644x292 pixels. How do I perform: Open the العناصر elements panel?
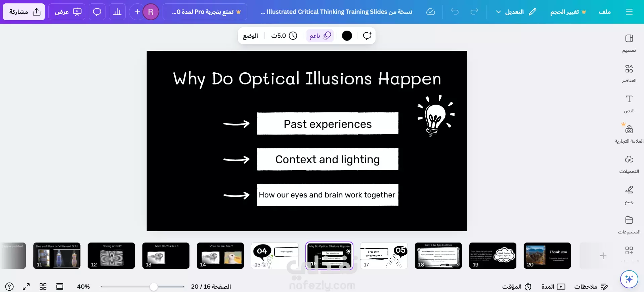coord(629,73)
